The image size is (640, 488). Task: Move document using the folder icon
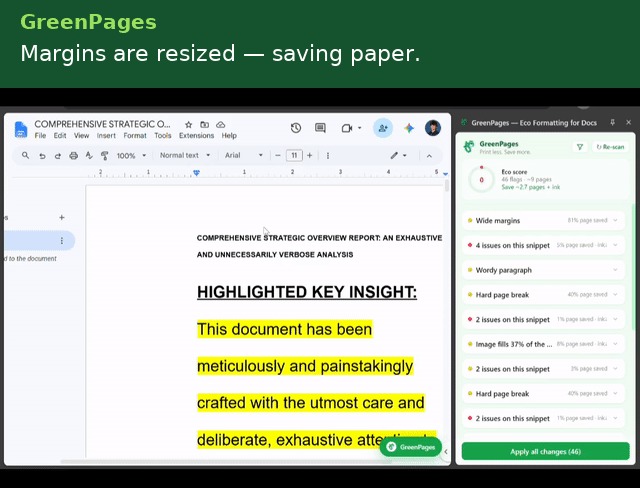coord(204,125)
